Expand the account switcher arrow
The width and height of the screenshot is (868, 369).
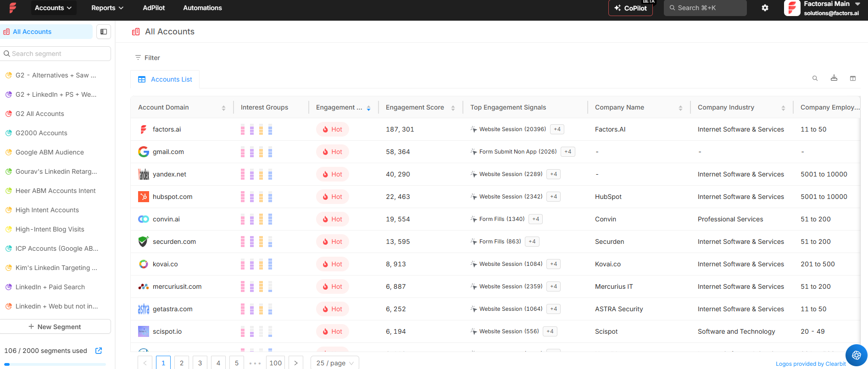(857, 4)
